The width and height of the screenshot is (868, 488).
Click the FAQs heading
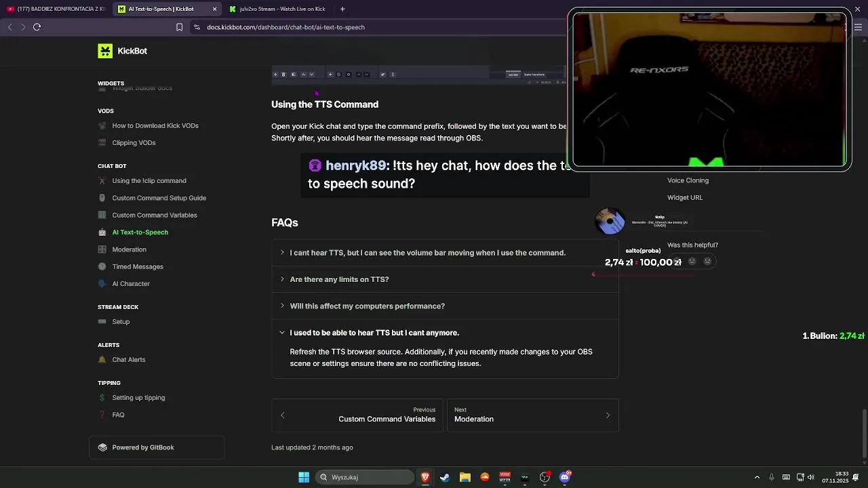(285, 222)
